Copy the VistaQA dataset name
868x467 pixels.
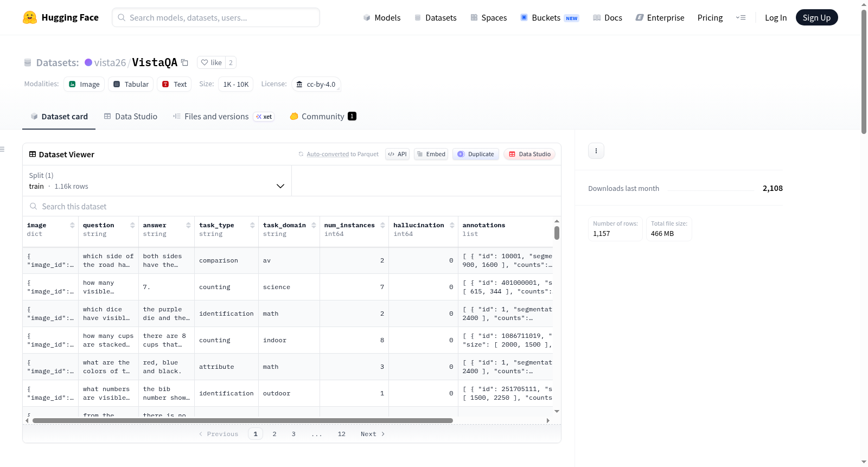(x=184, y=62)
